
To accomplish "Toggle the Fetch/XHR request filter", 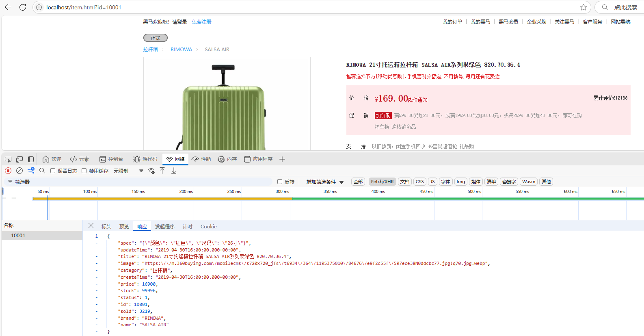I will pyautogui.click(x=382, y=182).
